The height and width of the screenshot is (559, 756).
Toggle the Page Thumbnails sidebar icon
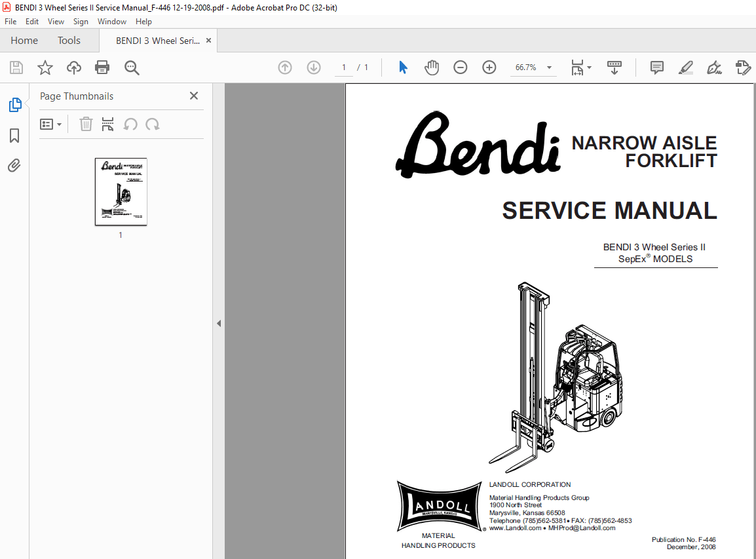click(x=14, y=105)
